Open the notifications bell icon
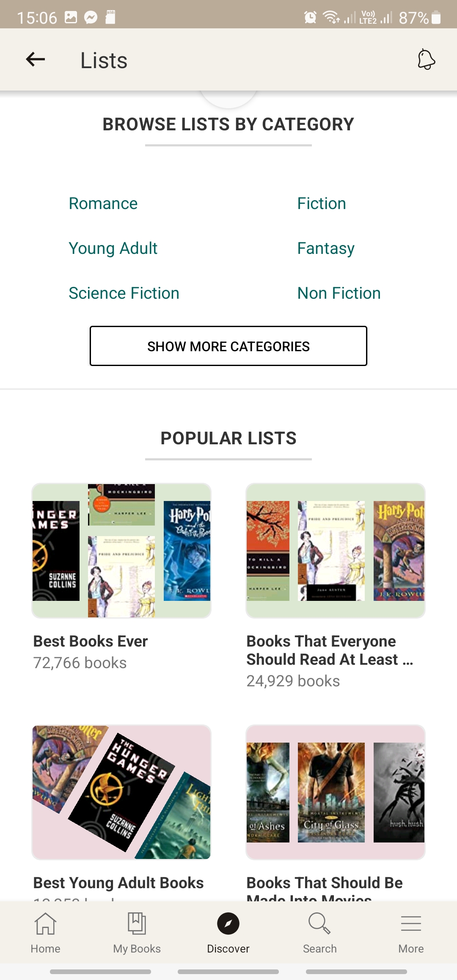Screen dimensions: 457x980 point(426,60)
